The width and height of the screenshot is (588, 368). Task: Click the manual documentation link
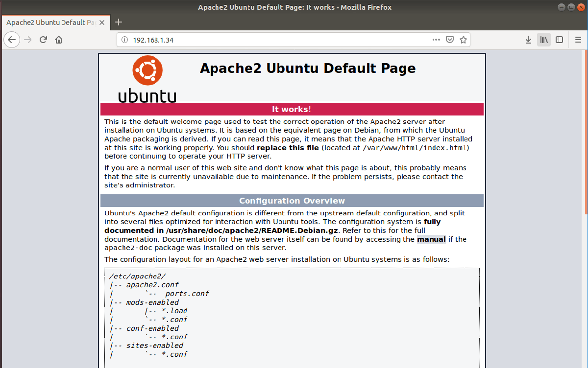point(431,239)
